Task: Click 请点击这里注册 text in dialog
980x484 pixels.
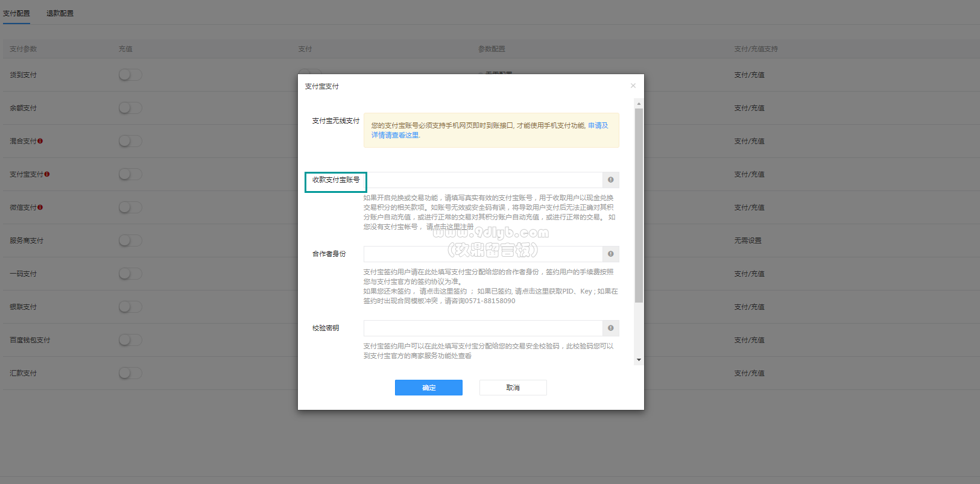Action: 450,227
